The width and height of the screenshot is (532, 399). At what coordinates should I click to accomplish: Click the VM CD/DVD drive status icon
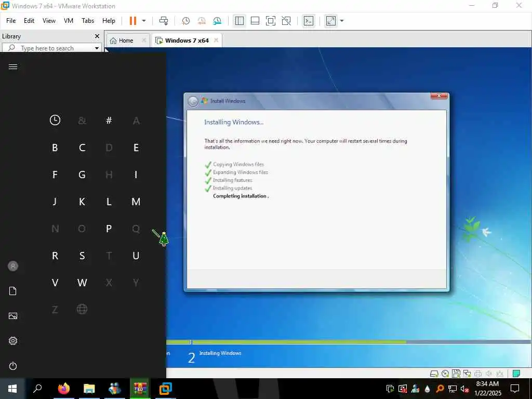coord(445,374)
